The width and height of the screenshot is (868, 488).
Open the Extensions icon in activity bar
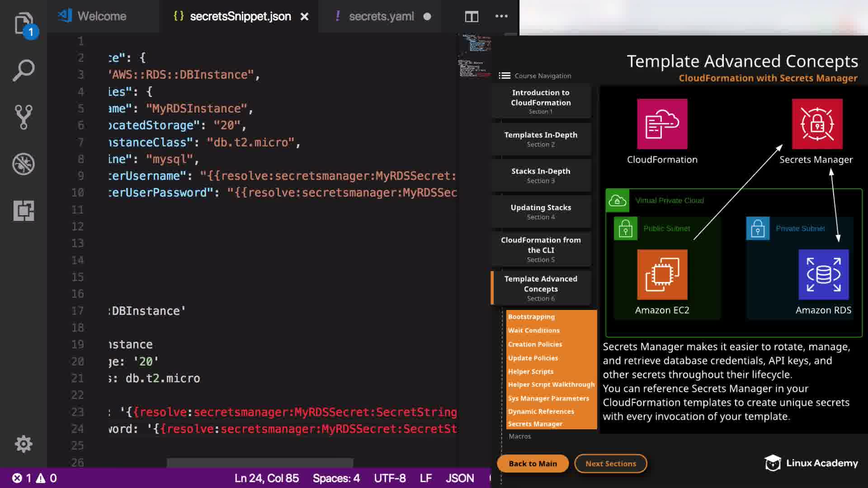(24, 211)
